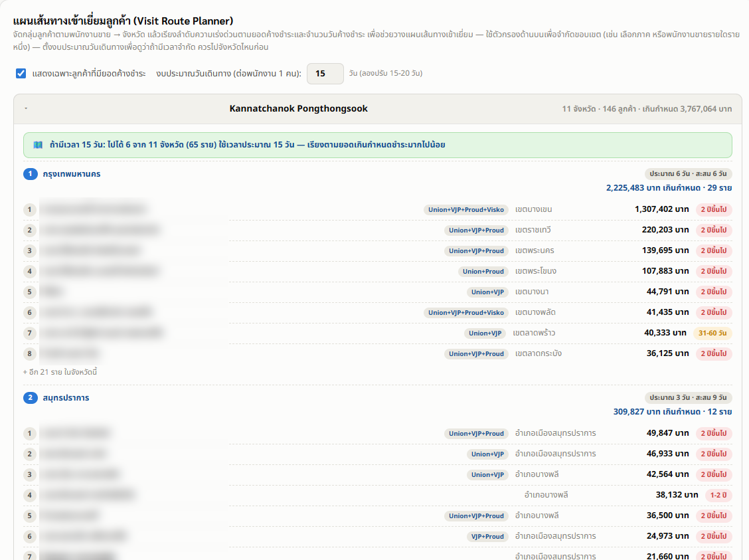Focus the travel-day budget field showing 15

click(x=325, y=74)
